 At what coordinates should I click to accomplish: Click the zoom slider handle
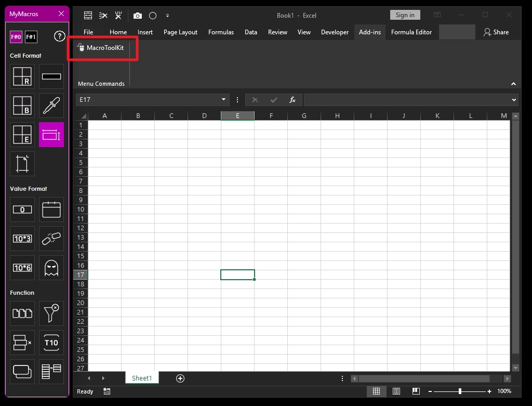coord(460,391)
